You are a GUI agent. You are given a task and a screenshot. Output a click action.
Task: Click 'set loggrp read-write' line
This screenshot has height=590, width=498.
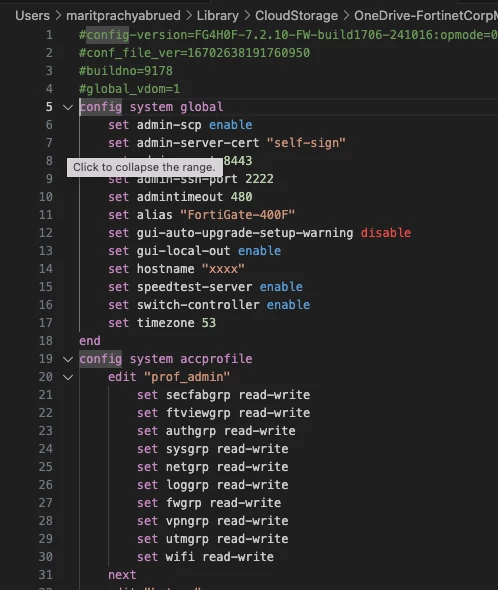pyautogui.click(x=212, y=485)
